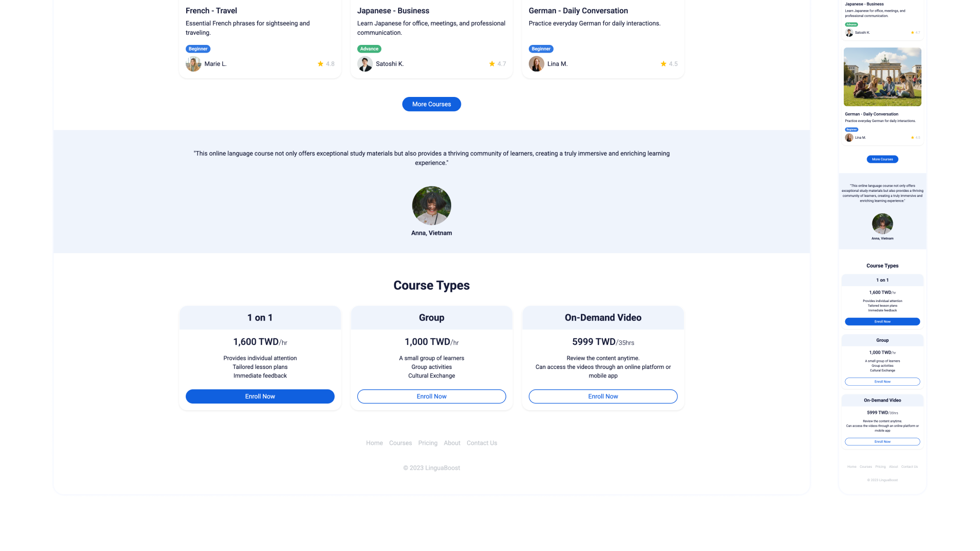Click Brandenburg Gate course thumbnail in mobile preview
Image resolution: width=980 pixels, height=551 pixels.
click(882, 77)
